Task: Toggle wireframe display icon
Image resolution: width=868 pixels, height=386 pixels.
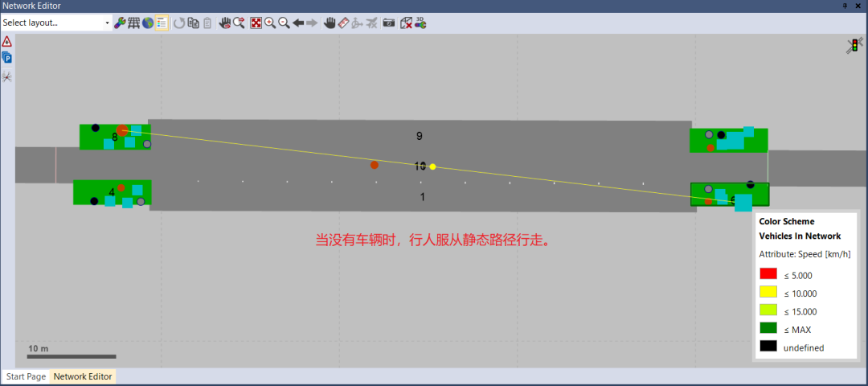Action: click(133, 23)
